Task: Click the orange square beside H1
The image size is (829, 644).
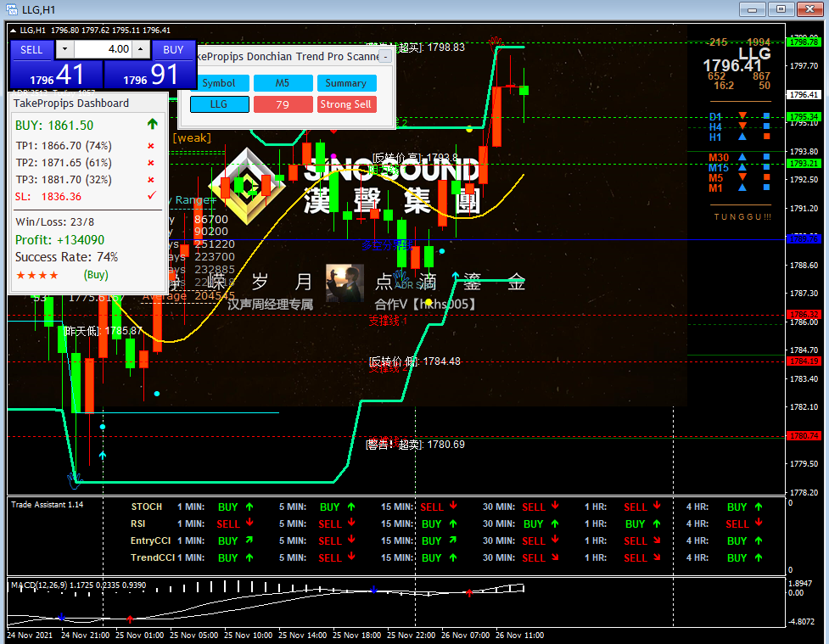Action: [x=766, y=137]
